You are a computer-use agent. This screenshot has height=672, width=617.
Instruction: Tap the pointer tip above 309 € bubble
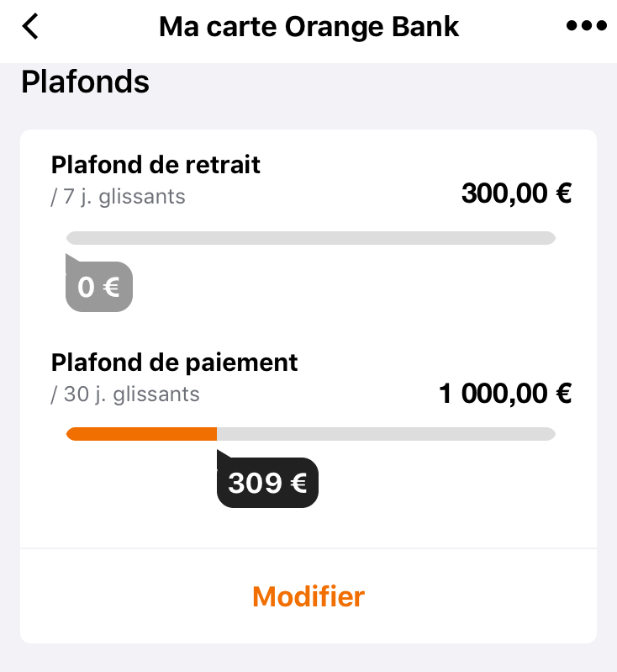tap(221, 455)
